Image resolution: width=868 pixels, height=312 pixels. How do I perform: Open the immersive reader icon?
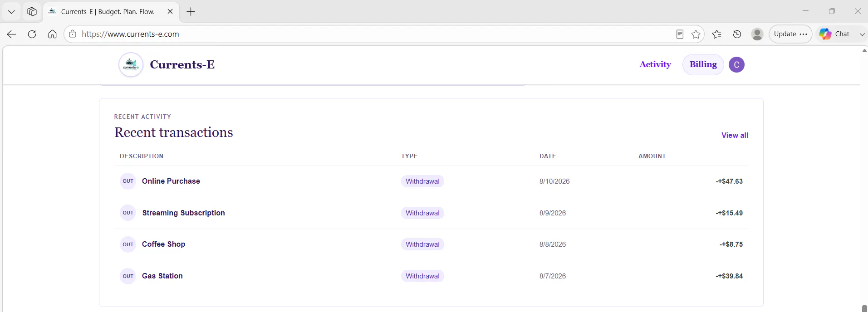pyautogui.click(x=680, y=34)
